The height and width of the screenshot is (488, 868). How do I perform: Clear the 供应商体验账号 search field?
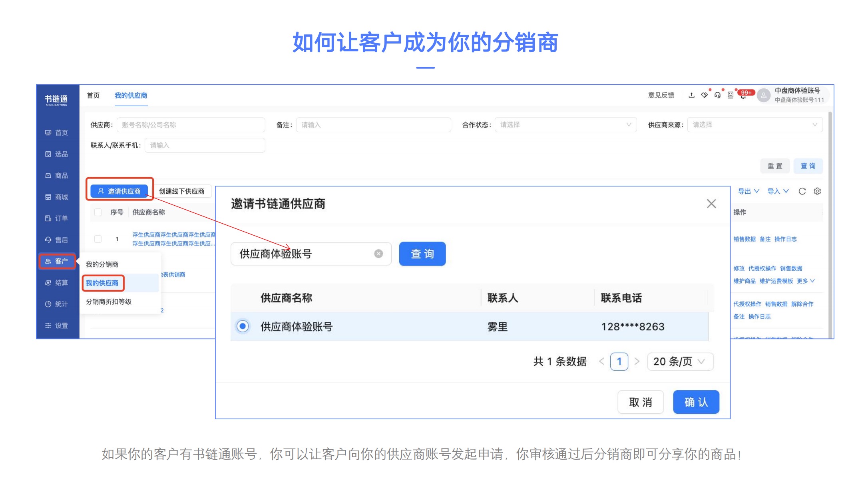[378, 254]
